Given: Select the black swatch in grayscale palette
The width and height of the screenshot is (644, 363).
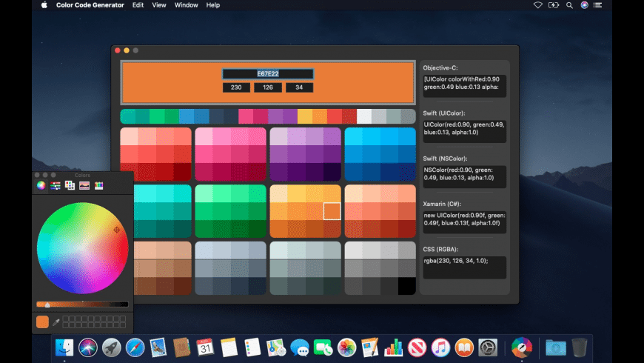Looking at the screenshot, I should tap(407, 286).
